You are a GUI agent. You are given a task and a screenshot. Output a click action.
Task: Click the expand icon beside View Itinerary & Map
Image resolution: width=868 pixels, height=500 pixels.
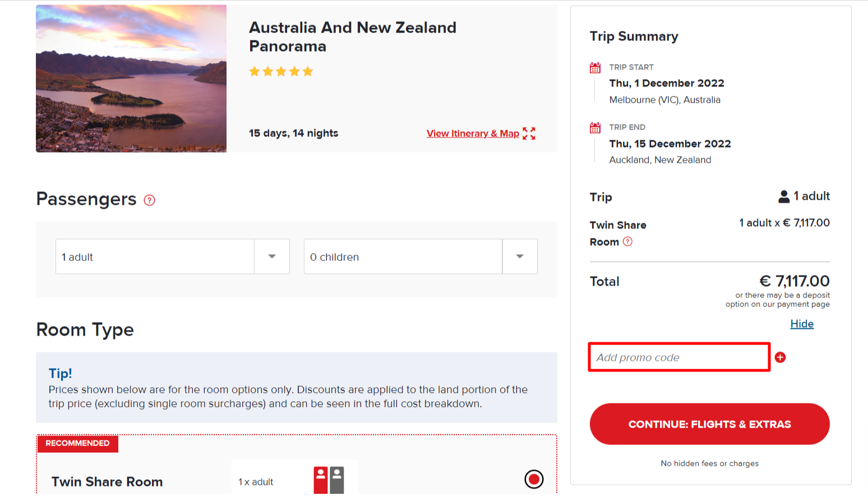click(529, 134)
